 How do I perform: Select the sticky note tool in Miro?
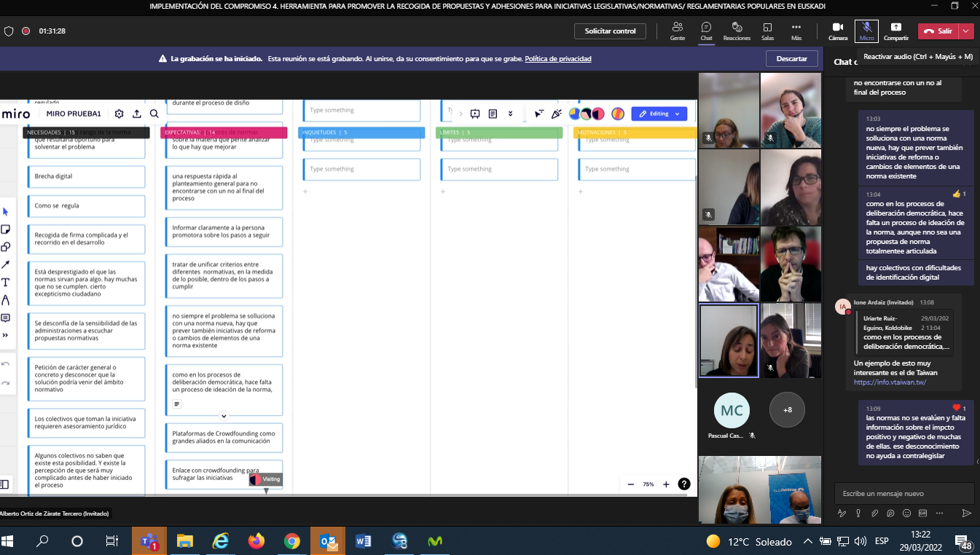coord(6,229)
